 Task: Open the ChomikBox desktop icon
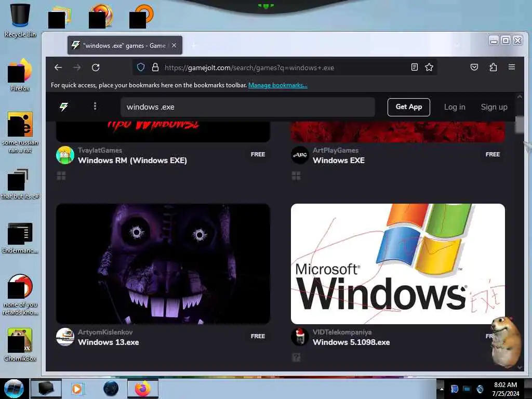[20, 344]
